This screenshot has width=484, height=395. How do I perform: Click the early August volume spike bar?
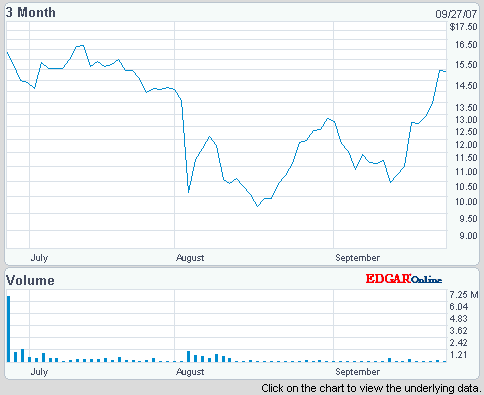pyautogui.click(x=189, y=356)
